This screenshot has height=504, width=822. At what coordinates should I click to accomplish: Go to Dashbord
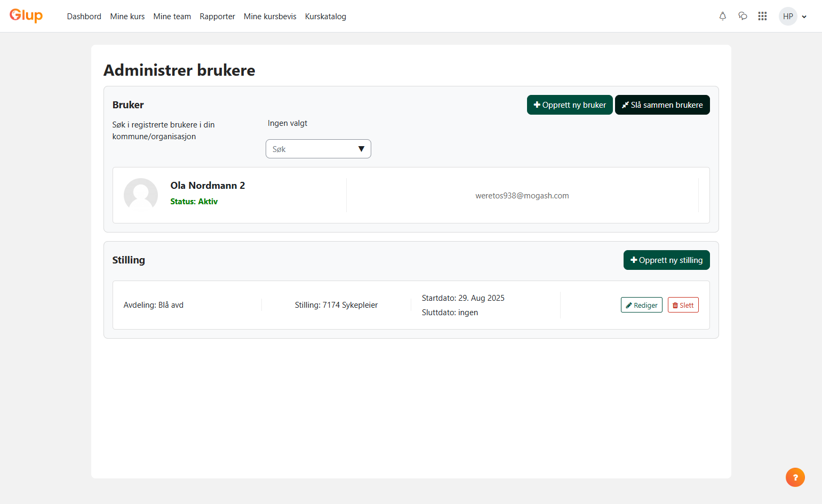[84, 17]
